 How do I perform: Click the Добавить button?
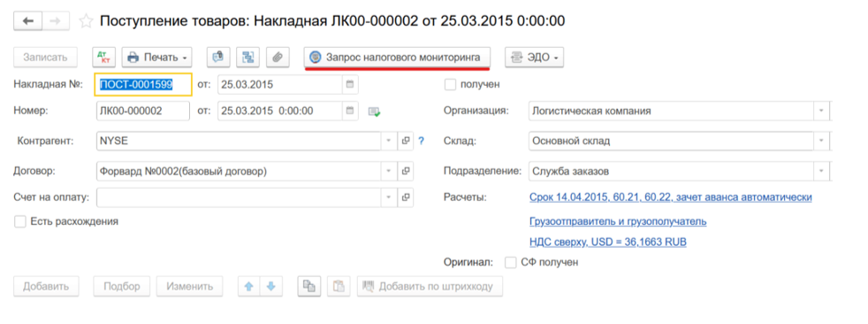click(x=46, y=287)
